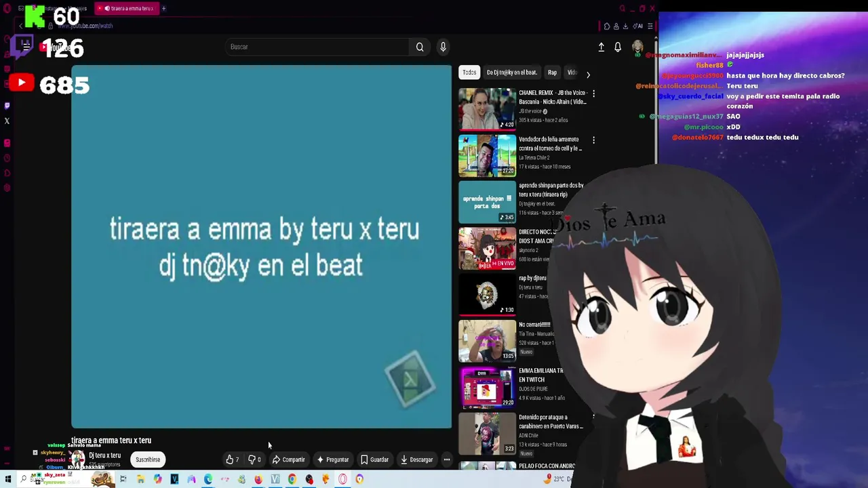Click the YouTube hamburger guide menu
The width and height of the screenshot is (868, 488).
[x=26, y=47]
